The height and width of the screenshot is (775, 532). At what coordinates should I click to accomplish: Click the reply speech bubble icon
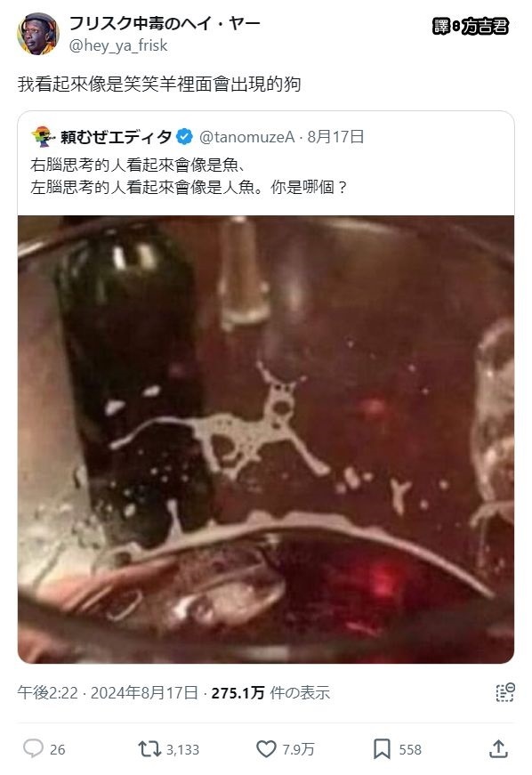click(x=33, y=749)
